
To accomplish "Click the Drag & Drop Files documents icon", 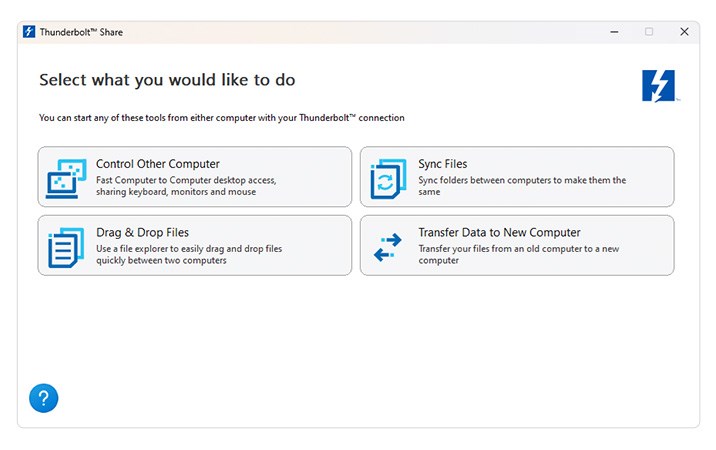I will 66,248.
